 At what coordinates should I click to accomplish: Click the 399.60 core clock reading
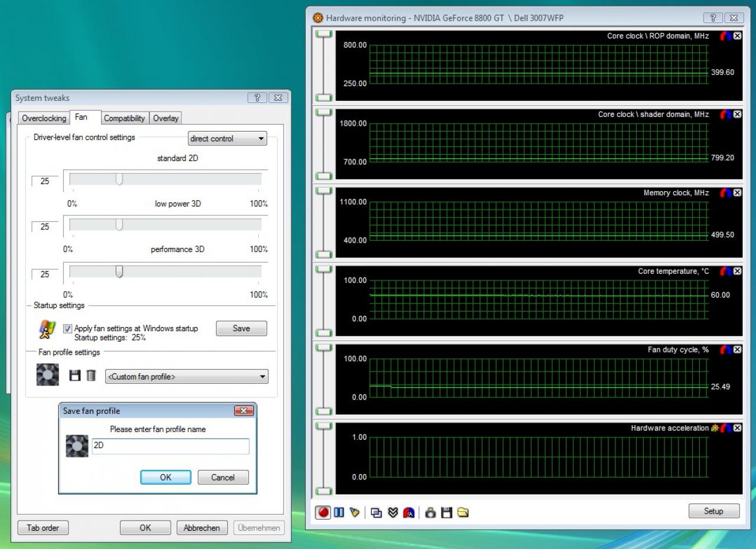(722, 73)
